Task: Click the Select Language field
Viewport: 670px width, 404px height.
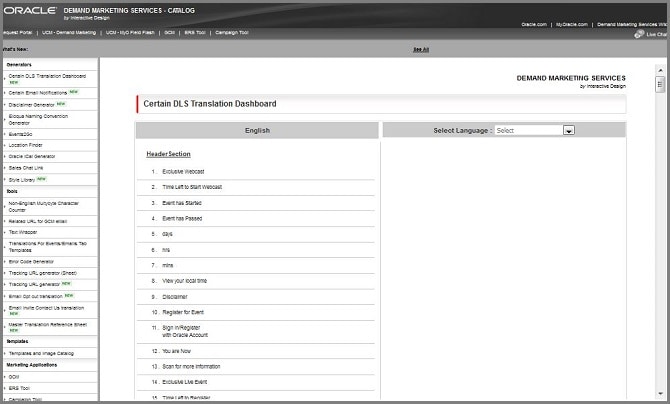Action: (534, 130)
